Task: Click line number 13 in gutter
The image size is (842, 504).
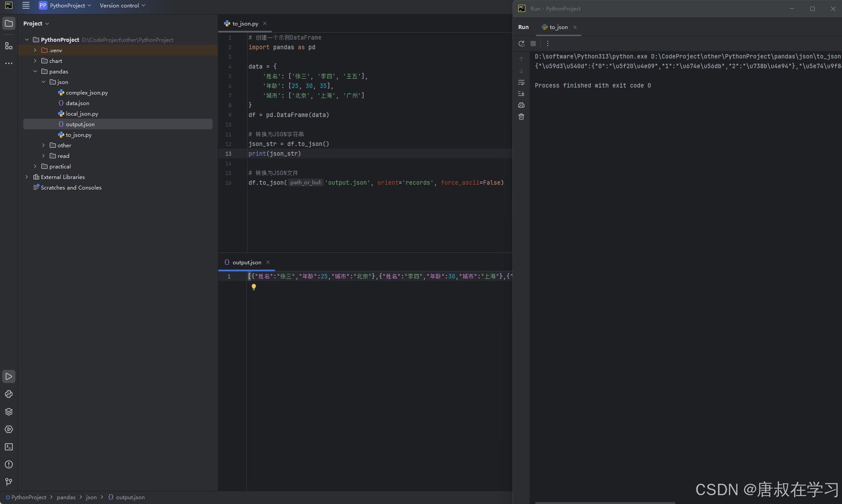Action: pos(228,153)
